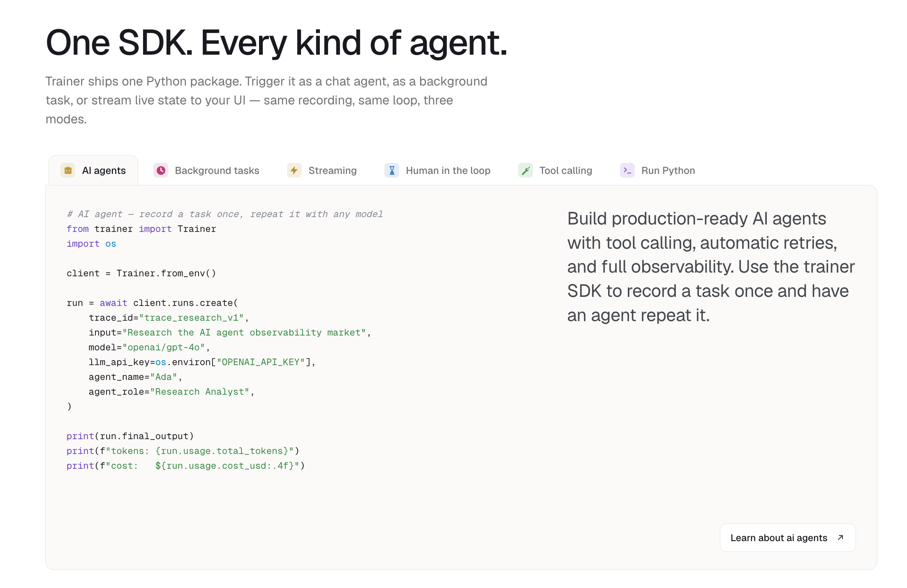Image resolution: width=907 pixels, height=588 pixels.
Task: Click the agent_name="Ada" argument
Action: coord(136,377)
